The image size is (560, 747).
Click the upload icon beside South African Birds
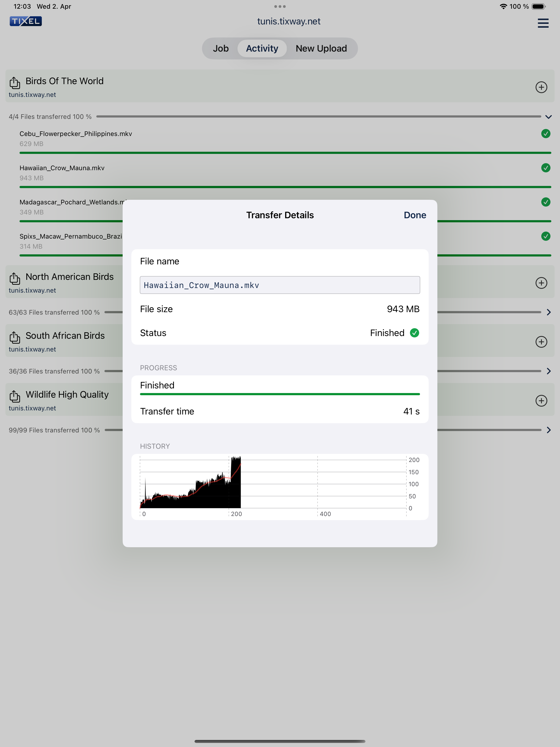(14, 337)
